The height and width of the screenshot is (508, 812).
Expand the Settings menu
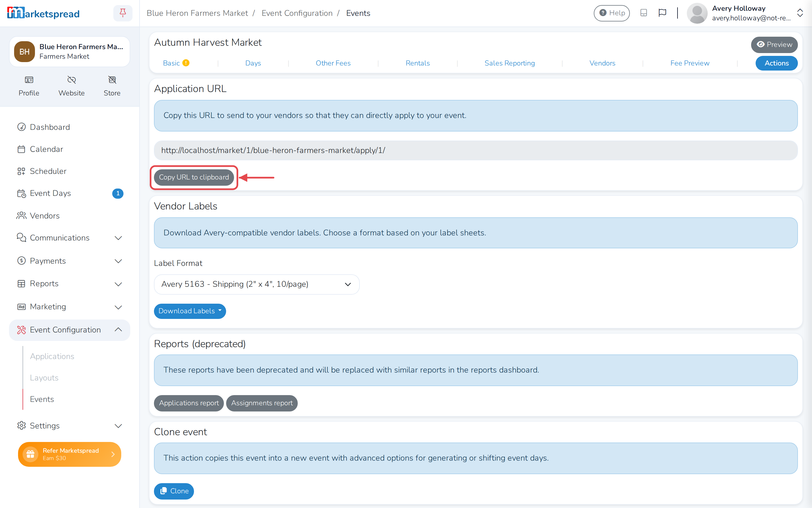click(x=69, y=426)
